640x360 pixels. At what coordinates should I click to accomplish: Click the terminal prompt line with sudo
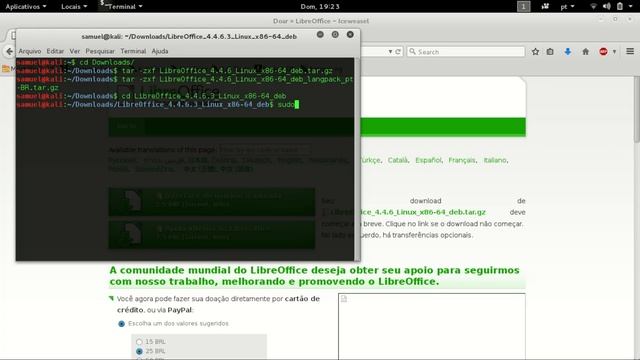158,104
